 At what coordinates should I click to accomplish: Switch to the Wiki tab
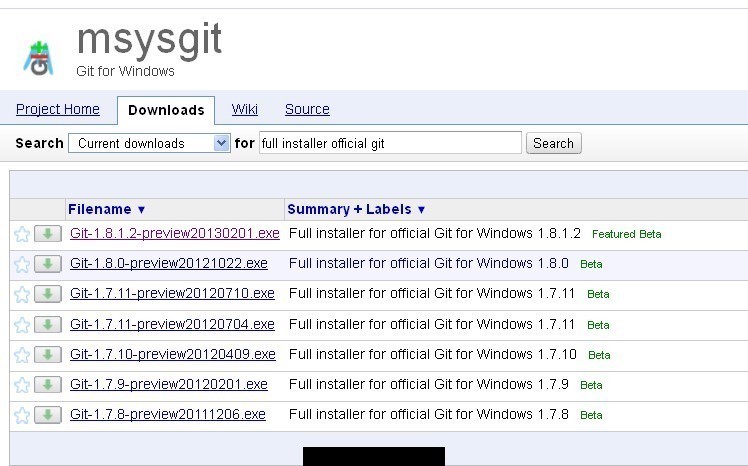click(245, 109)
